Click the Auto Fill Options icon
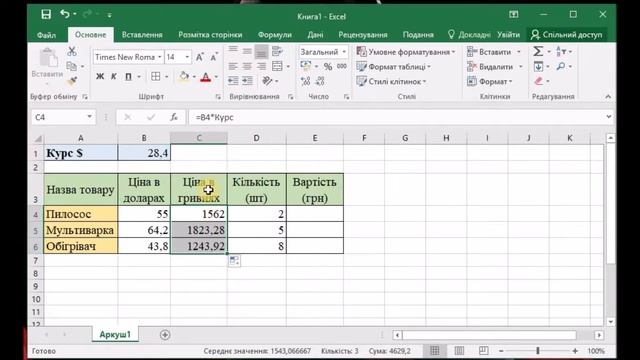The width and height of the screenshot is (640, 360). tap(234, 260)
